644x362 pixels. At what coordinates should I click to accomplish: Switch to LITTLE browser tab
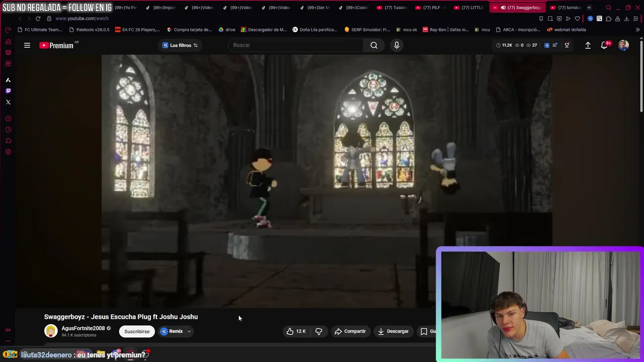click(x=469, y=8)
